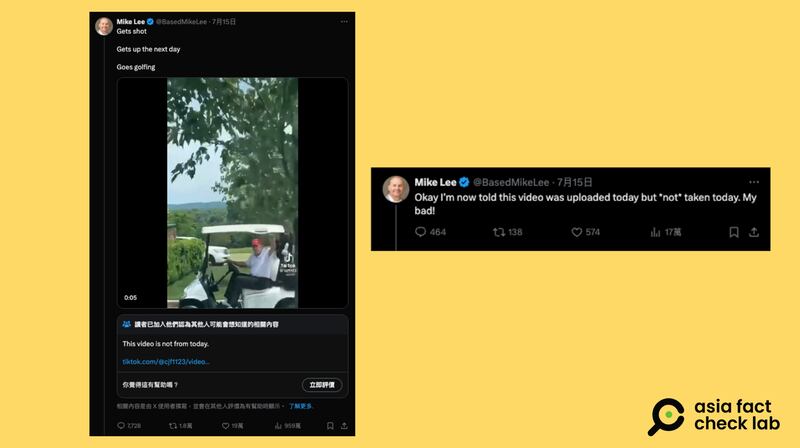Open the more options menu on golfing tweet

(344, 21)
